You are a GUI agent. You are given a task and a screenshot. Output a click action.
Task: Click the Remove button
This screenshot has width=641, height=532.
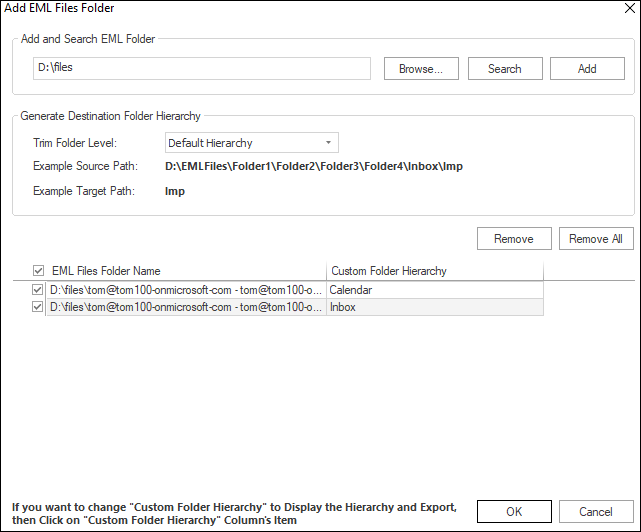pyautogui.click(x=514, y=239)
